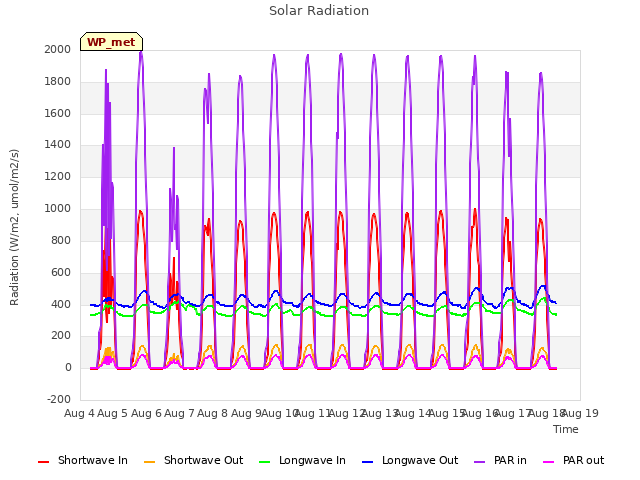Click the Time x-axis title

(x=566, y=429)
